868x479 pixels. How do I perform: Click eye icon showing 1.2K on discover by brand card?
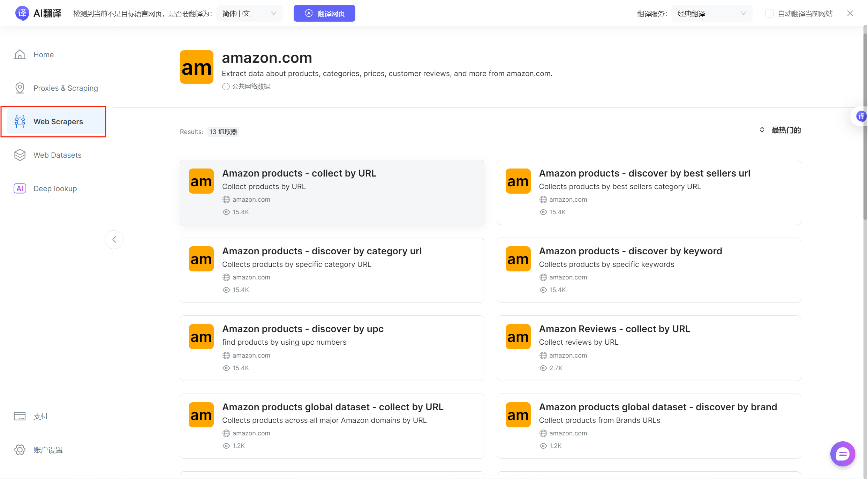pyautogui.click(x=543, y=446)
